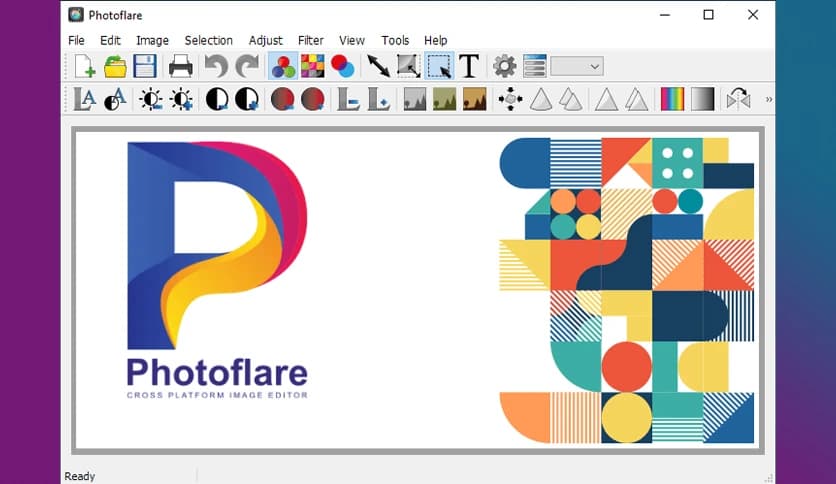836x484 pixels.
Task: Close the Photoflare window
Action: tap(753, 15)
